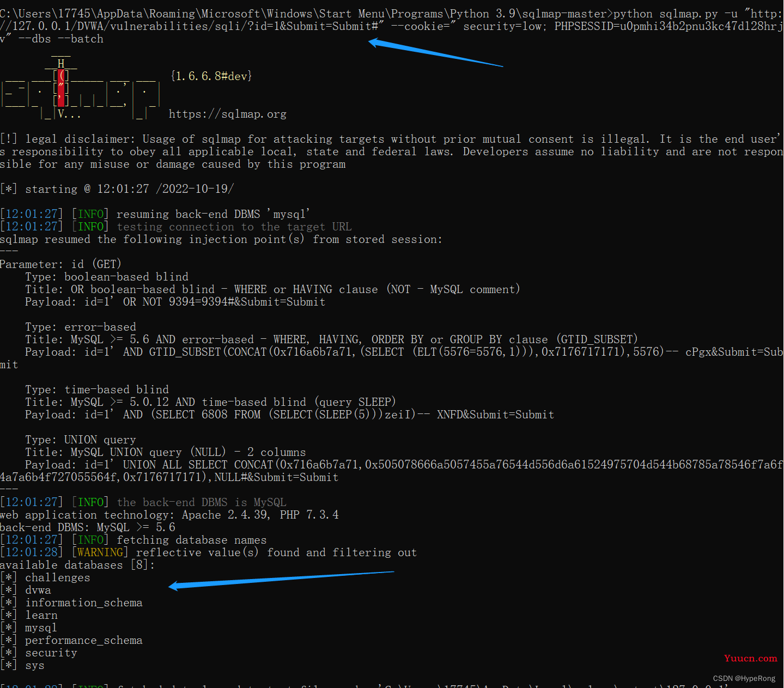Click the 'fetching database names' log line
784x688 pixels.
coord(133,540)
